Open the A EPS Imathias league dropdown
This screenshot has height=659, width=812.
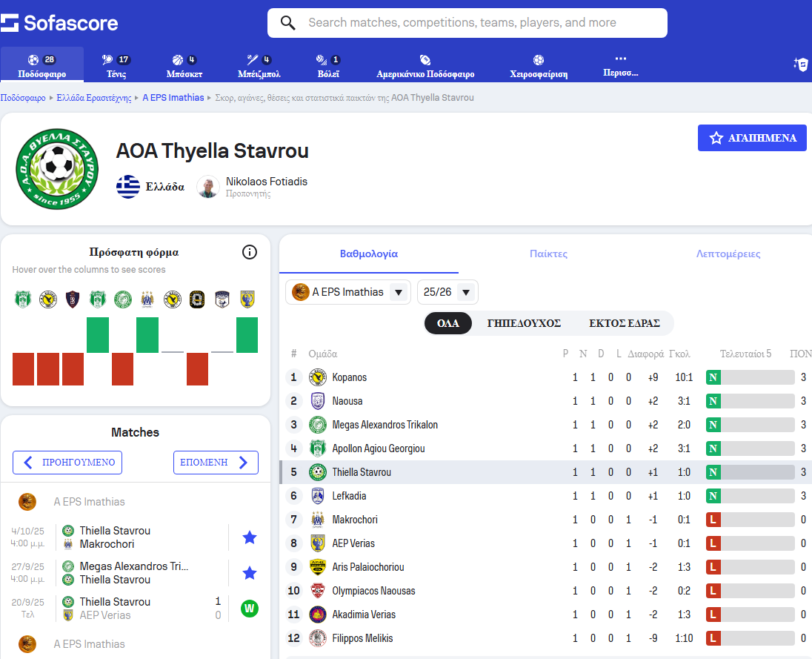pos(348,292)
